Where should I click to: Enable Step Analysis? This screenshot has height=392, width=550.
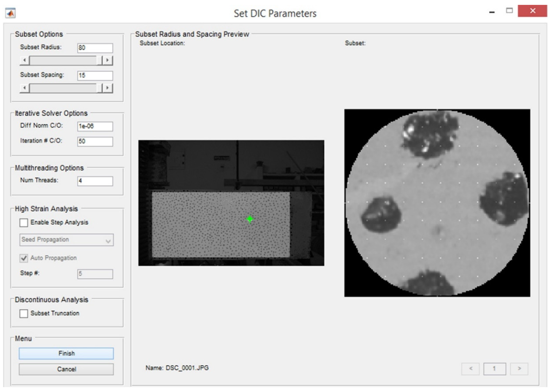[x=24, y=223]
